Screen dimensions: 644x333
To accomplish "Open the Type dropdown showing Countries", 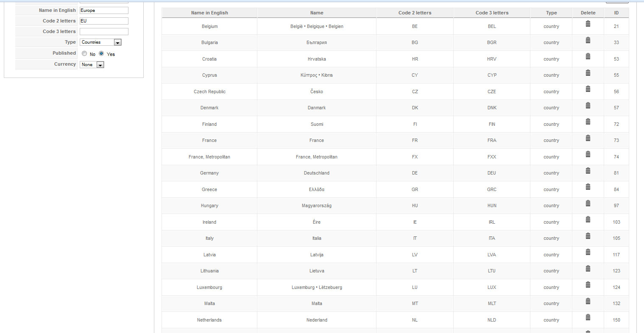I will [101, 42].
